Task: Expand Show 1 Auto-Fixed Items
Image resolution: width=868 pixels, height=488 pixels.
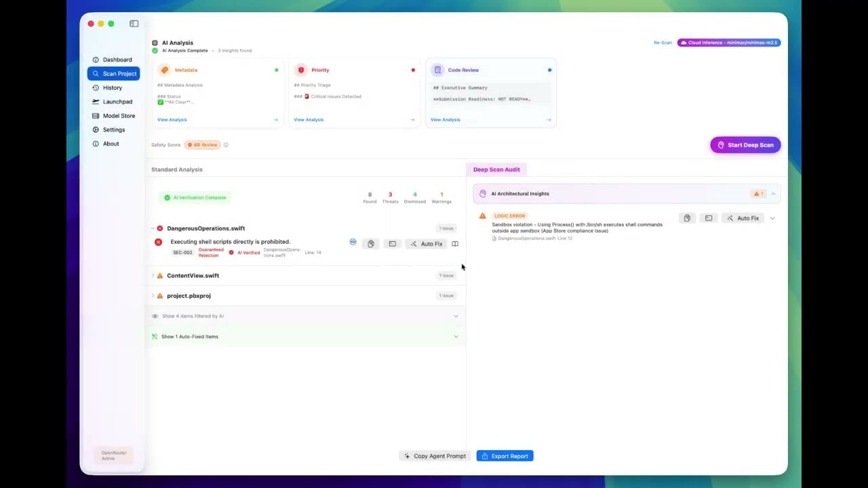Action: tap(305, 337)
